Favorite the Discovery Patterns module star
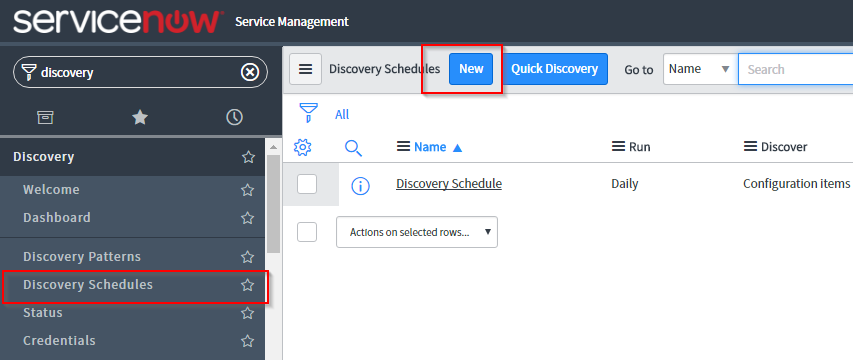This screenshot has width=853, height=360. [x=248, y=257]
